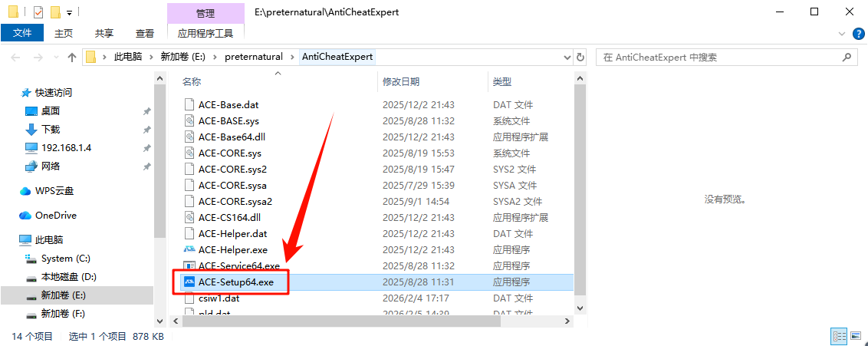Screen dimensions: 868x346
Task: Switch to large thumbnails view icon
Action: (x=855, y=335)
